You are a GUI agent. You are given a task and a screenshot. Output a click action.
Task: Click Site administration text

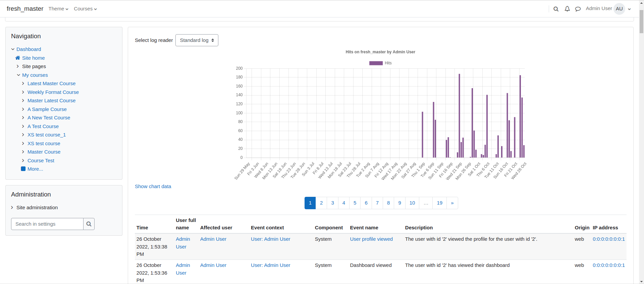[x=37, y=208]
